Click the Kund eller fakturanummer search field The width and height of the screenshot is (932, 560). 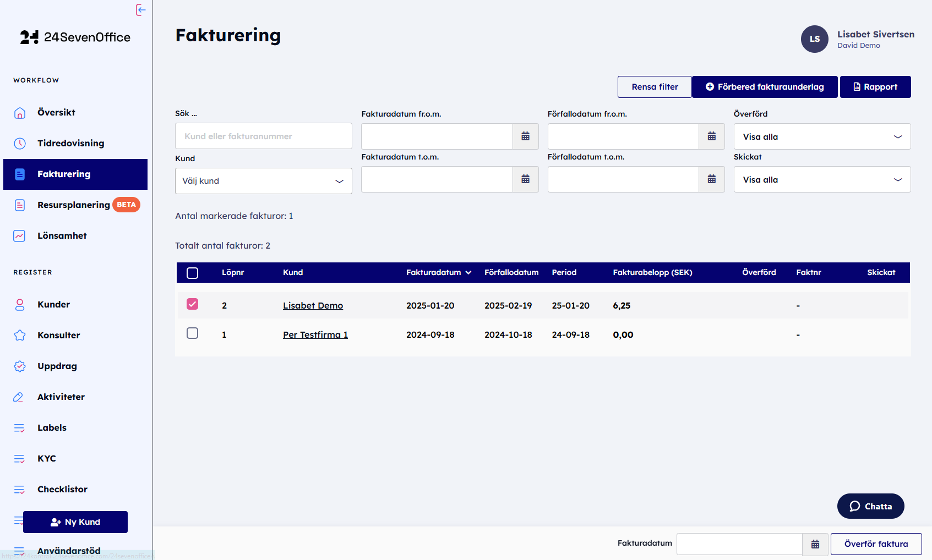pos(263,136)
